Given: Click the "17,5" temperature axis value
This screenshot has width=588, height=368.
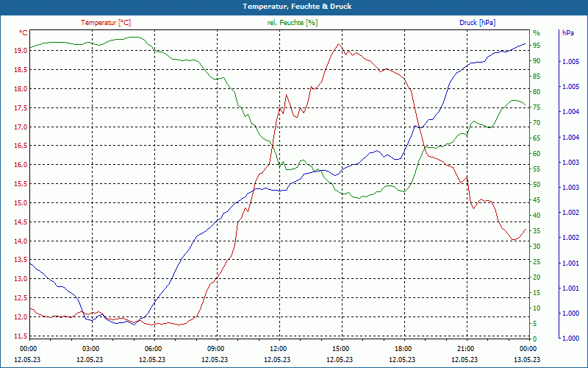Looking at the screenshot, I should (x=21, y=108).
